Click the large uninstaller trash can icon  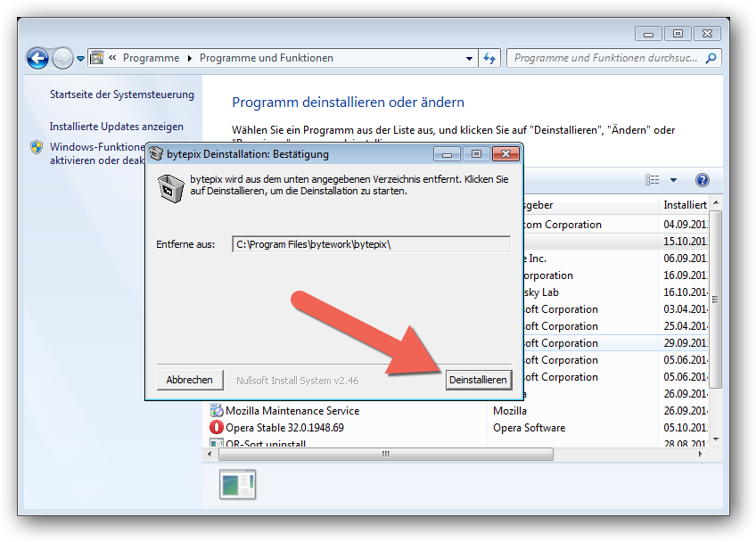click(170, 189)
